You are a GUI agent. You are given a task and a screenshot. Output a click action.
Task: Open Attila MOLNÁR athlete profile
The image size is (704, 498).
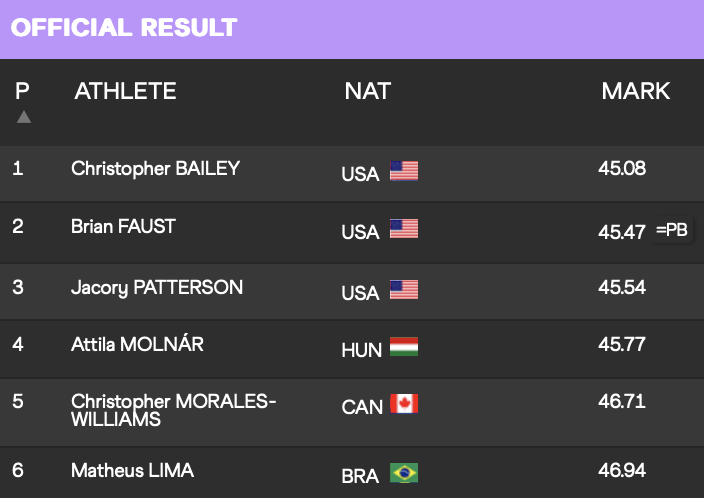tap(137, 344)
